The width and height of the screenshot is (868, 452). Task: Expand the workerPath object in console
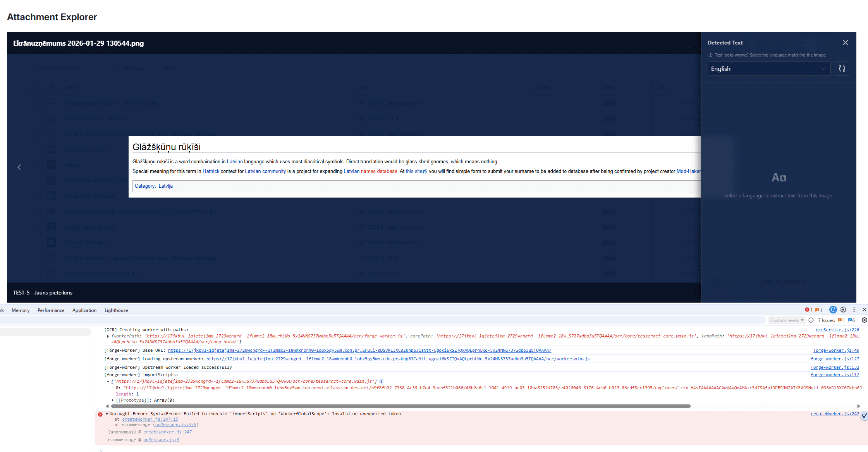(x=108, y=336)
